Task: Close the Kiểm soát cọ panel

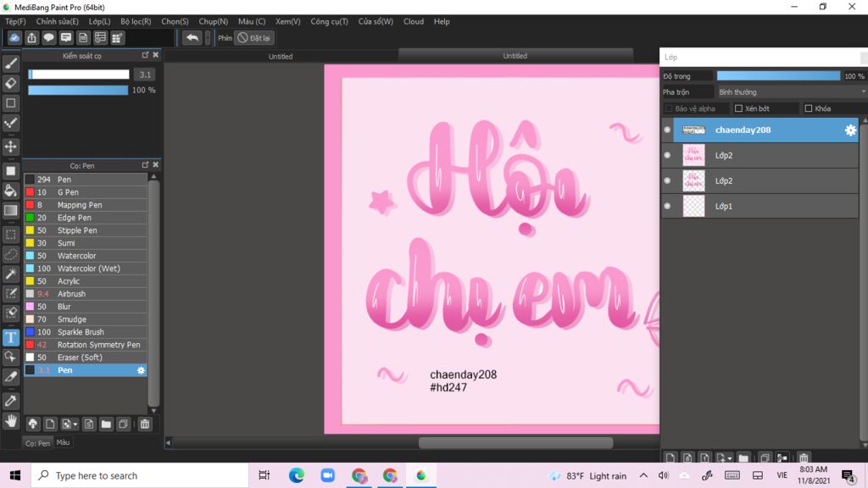Action: [156, 55]
